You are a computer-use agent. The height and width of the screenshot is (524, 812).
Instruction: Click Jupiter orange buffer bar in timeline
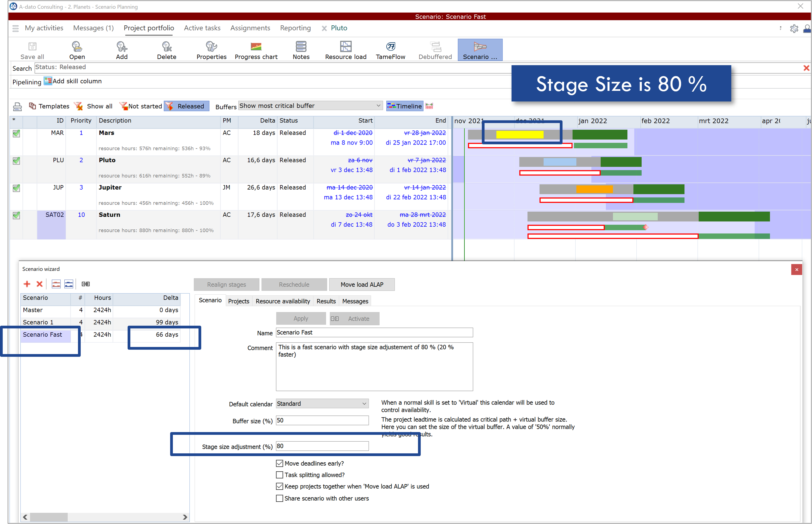pos(594,189)
